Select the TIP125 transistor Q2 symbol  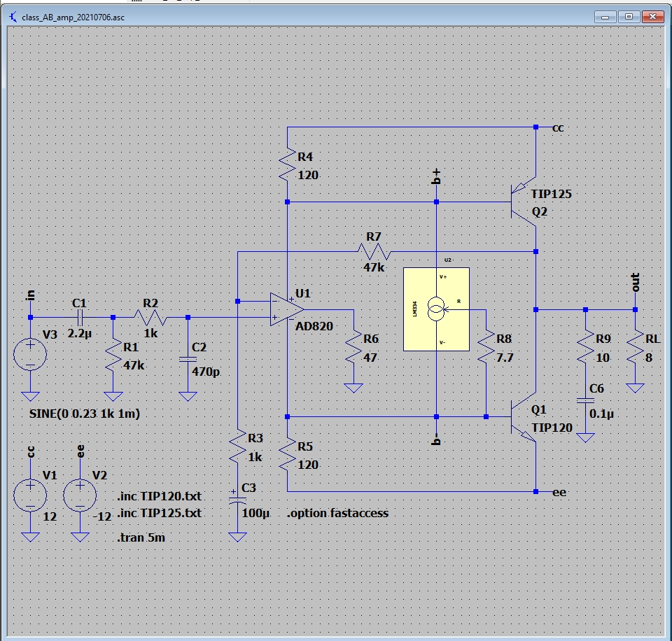524,202
